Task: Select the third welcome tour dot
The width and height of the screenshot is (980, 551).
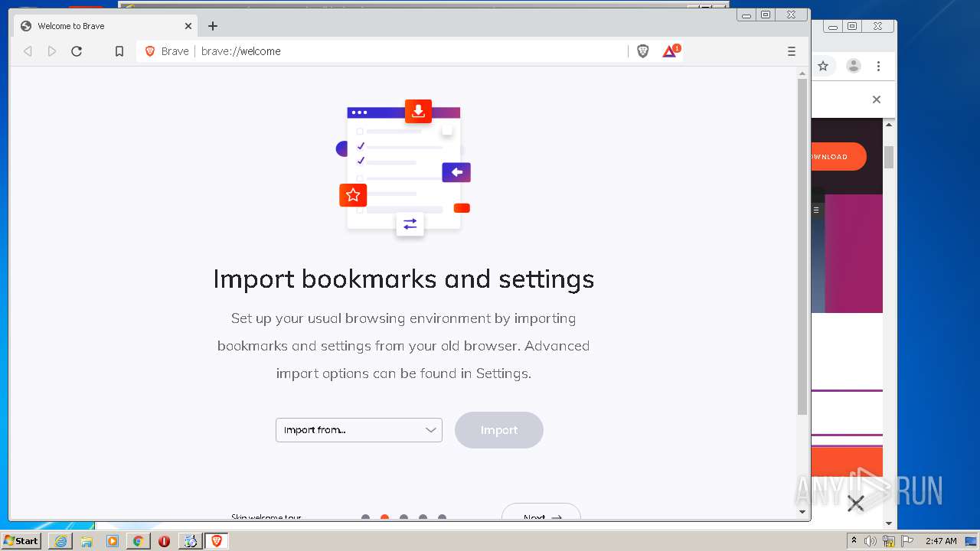Action: pyautogui.click(x=403, y=517)
